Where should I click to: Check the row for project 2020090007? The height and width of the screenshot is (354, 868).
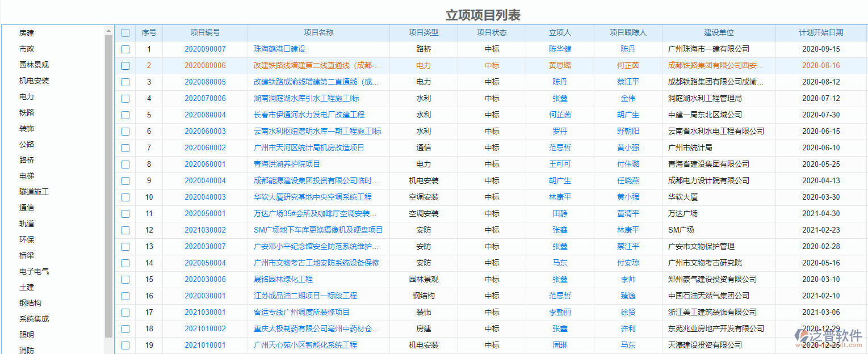(x=125, y=49)
